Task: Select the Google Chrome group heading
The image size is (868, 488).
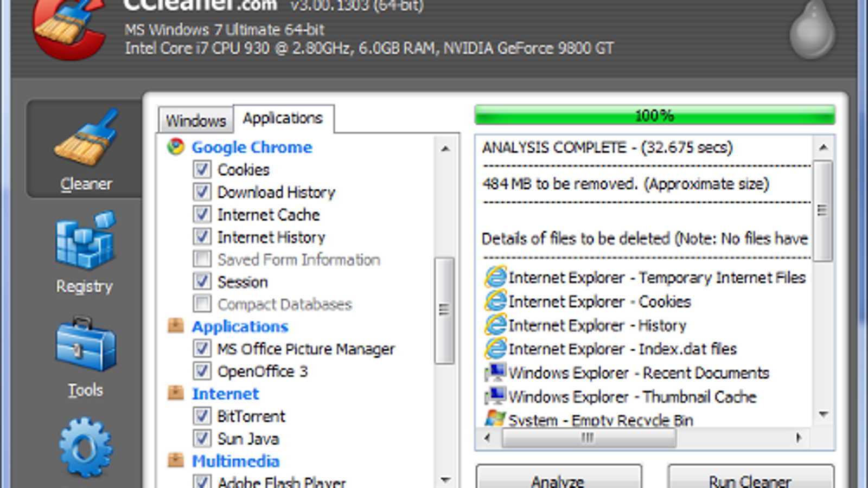Action: (x=252, y=147)
